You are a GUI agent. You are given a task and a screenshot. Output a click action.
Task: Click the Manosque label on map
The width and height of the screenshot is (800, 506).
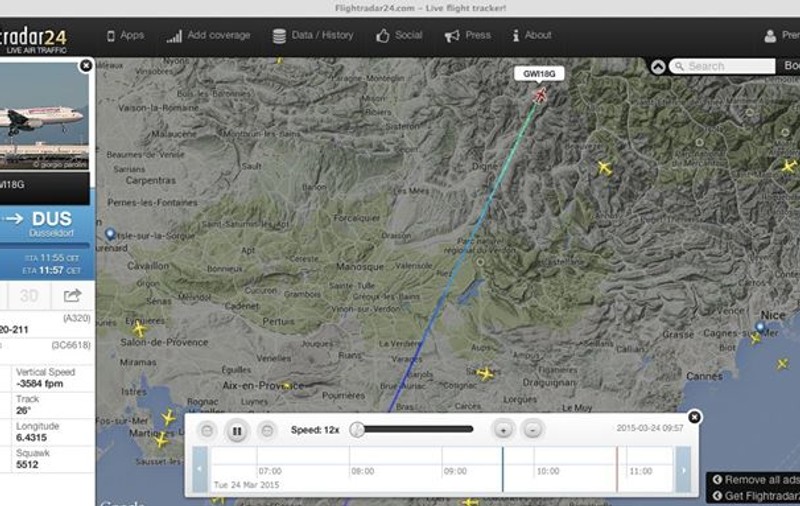360,267
